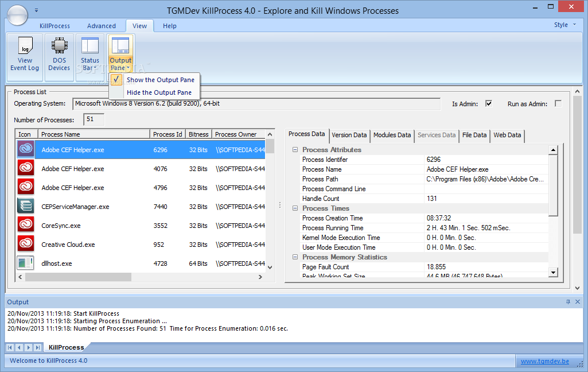The width and height of the screenshot is (588, 372).
Task: Open the Style dropdown
Action: tap(564, 25)
